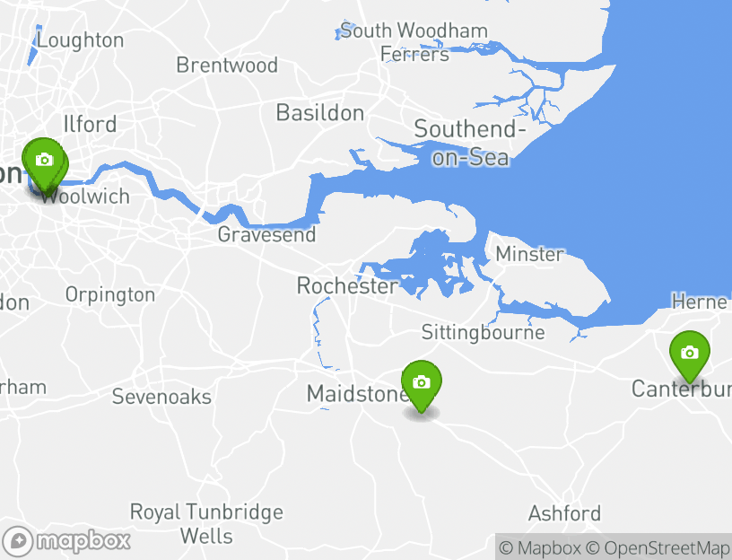732x560 pixels.
Task: Click the Brentwood map label
Action: 227,65
